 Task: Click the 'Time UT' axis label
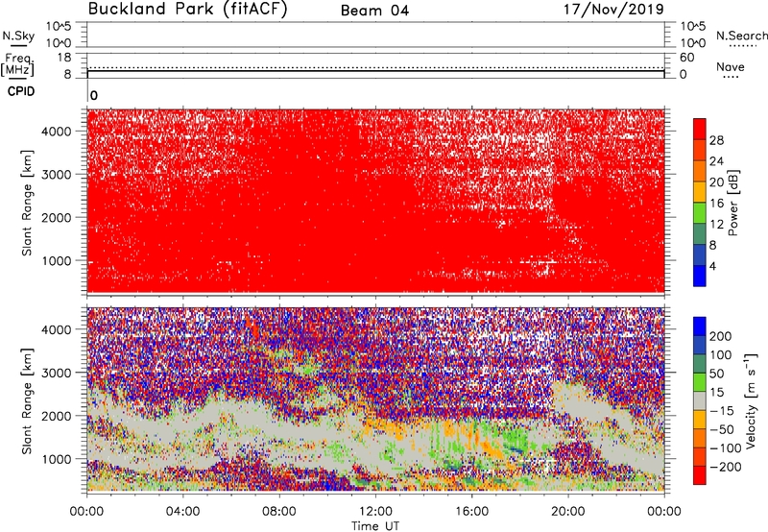[375, 526]
